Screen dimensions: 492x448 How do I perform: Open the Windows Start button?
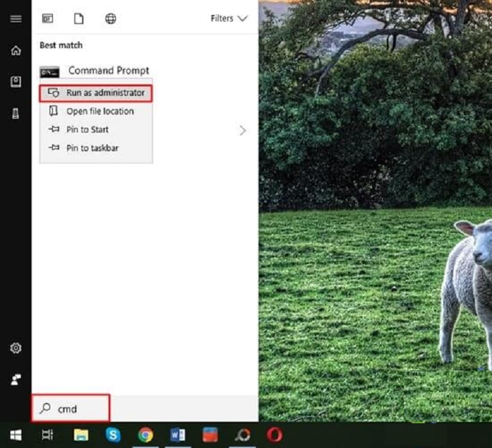click(x=16, y=435)
